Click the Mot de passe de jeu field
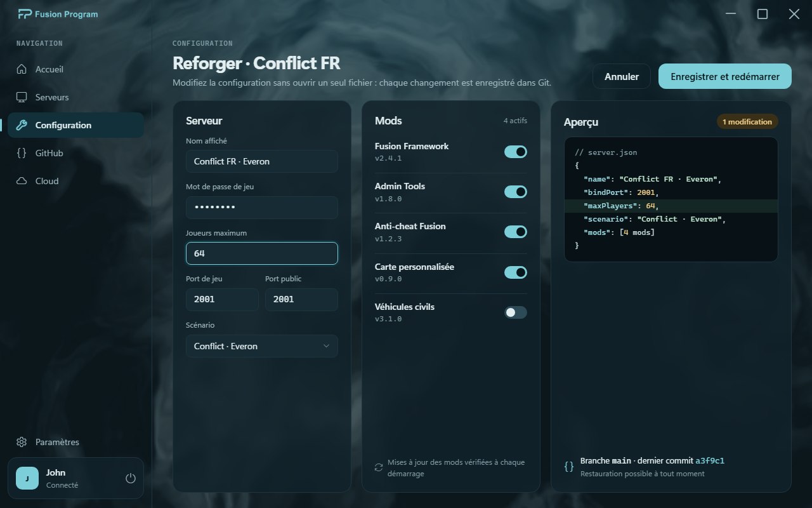The image size is (812, 508). [x=262, y=208]
